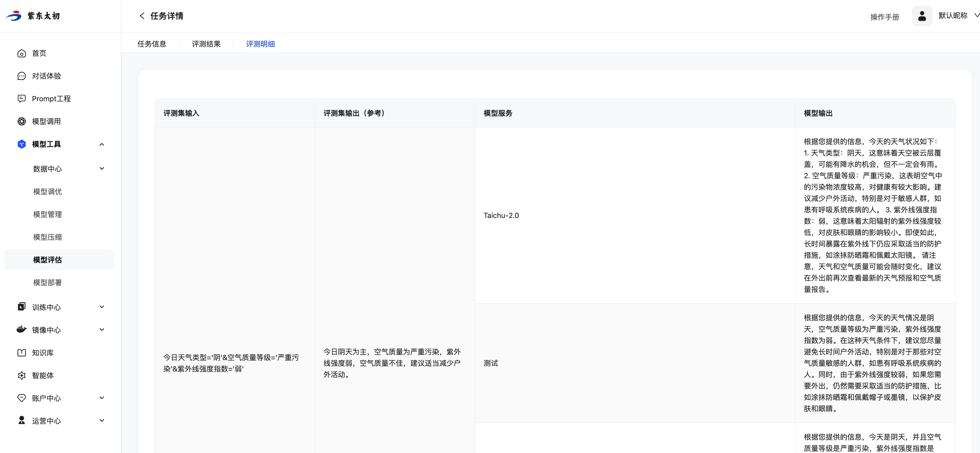Expand the 镜像中心 menu
Image resolution: width=980 pixels, height=453 pixels.
(x=102, y=330)
